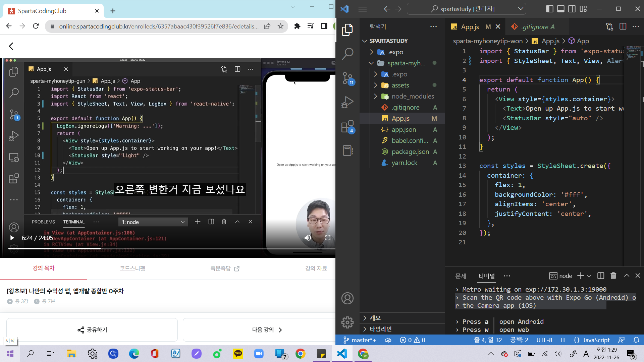The width and height of the screenshot is (644, 362).
Task: Open Customize Layout icon in VS Code title bar
Action: pos(583,9)
